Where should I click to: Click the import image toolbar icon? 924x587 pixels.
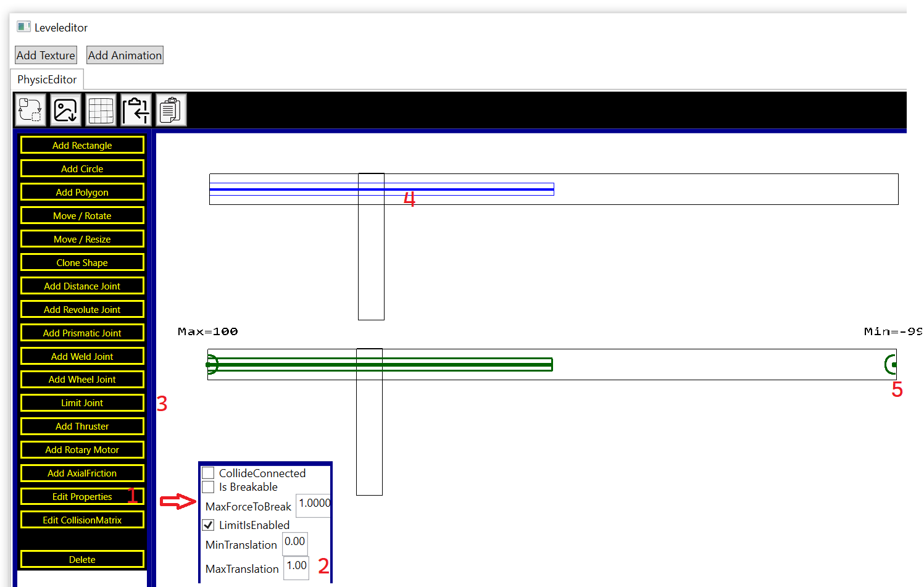point(65,110)
